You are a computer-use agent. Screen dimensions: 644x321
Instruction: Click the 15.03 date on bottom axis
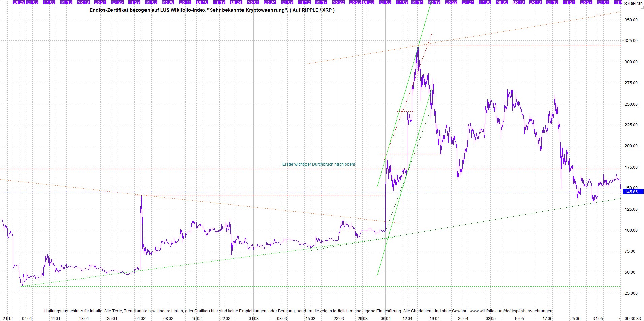click(x=310, y=318)
